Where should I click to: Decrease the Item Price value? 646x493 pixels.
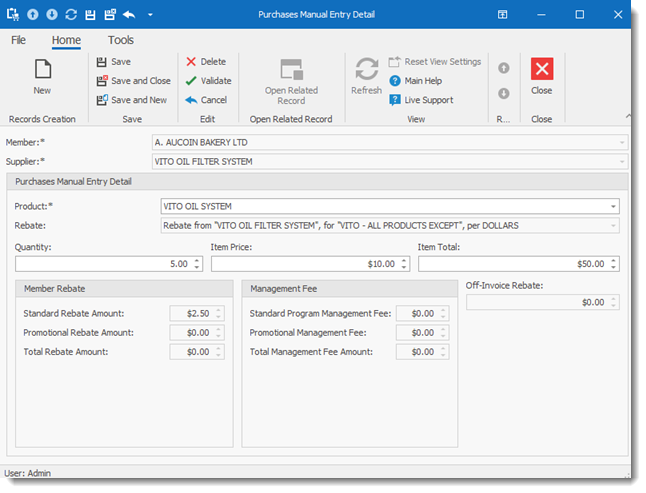click(404, 268)
